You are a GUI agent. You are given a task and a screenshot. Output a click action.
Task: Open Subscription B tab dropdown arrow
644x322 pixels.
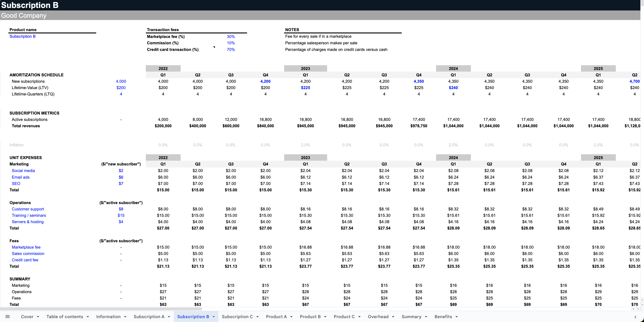(214, 317)
